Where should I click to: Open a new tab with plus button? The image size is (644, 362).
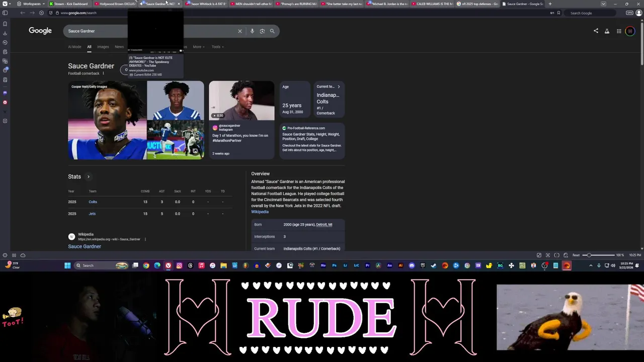click(x=550, y=4)
